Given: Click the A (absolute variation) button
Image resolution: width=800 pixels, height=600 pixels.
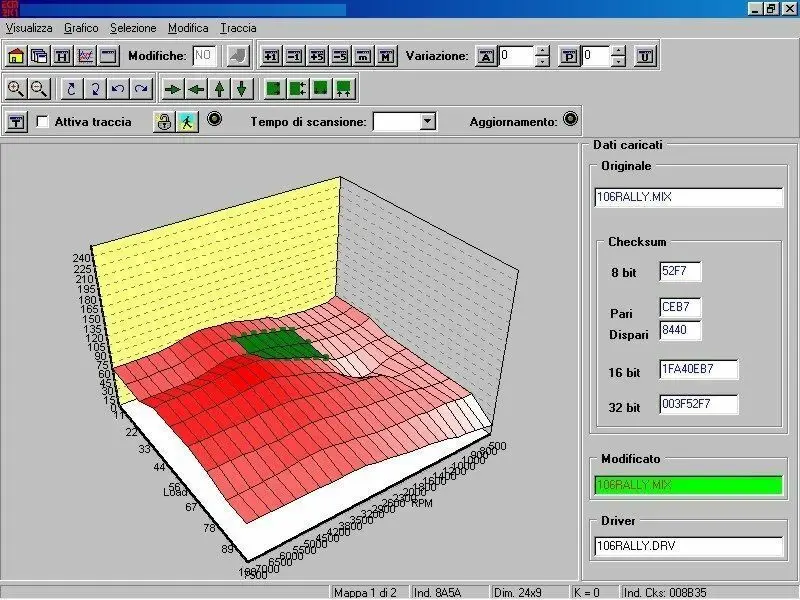Looking at the screenshot, I should tap(486, 56).
